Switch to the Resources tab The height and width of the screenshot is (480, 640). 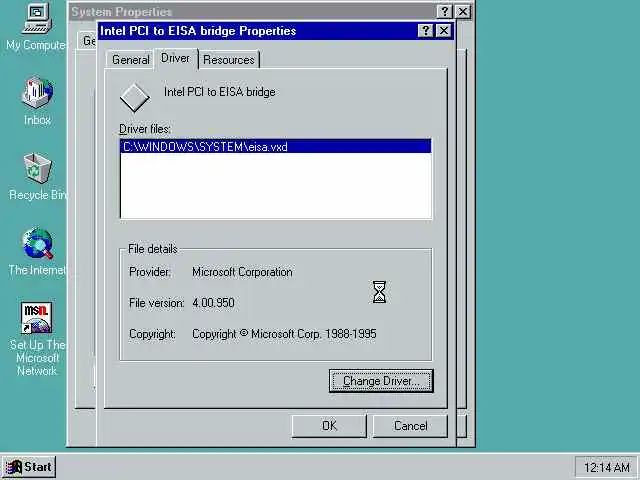point(229,60)
